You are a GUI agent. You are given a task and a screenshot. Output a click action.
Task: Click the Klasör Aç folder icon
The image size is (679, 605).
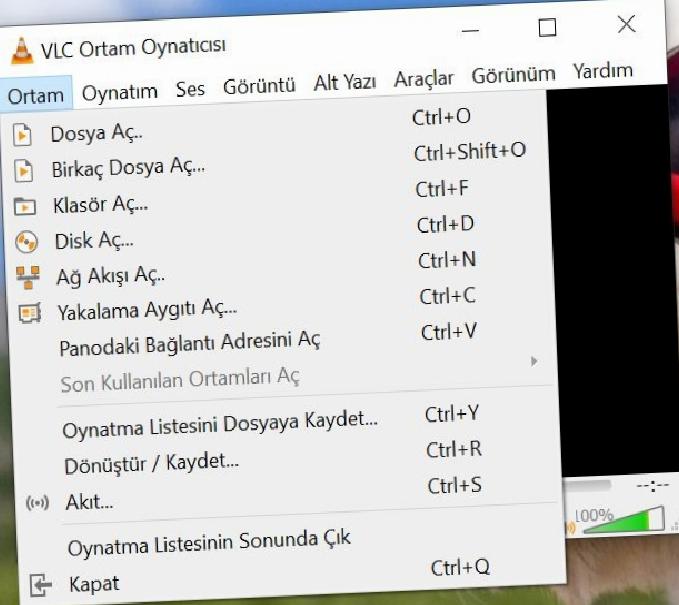tap(25, 206)
